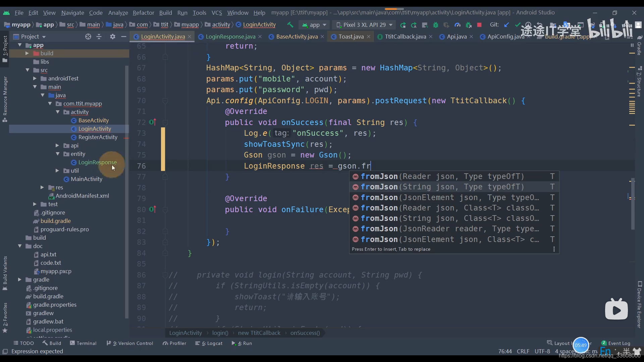Open the Event Log

point(616,343)
